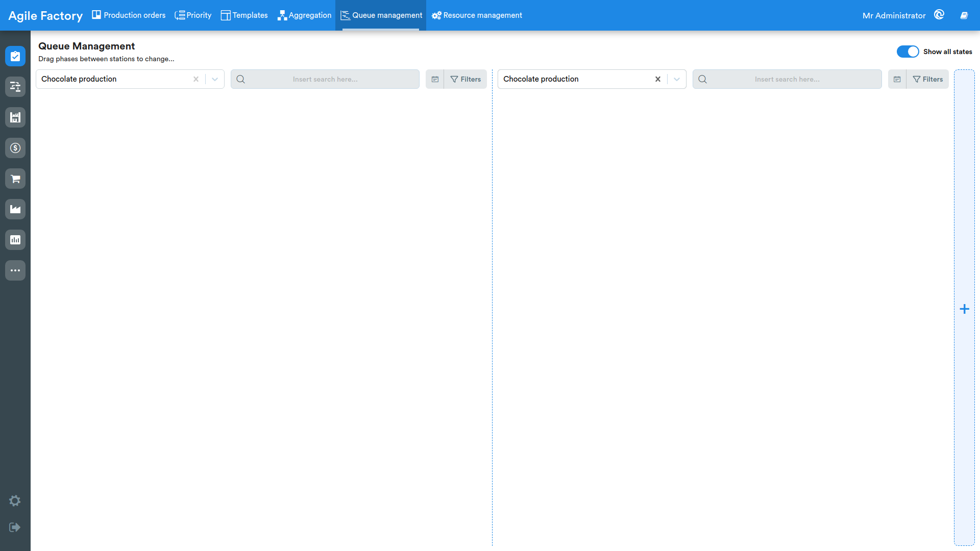Click the view mode icon in left panel
980x551 pixels.
435,79
